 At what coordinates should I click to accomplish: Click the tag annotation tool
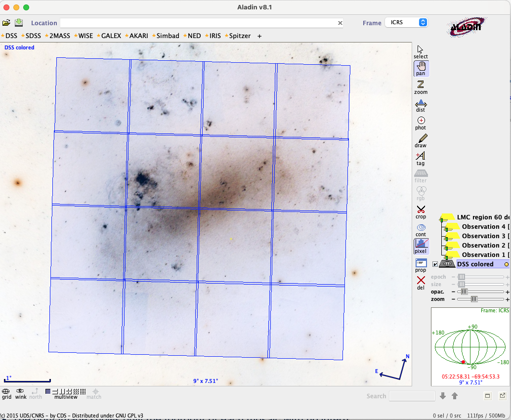coord(421,159)
